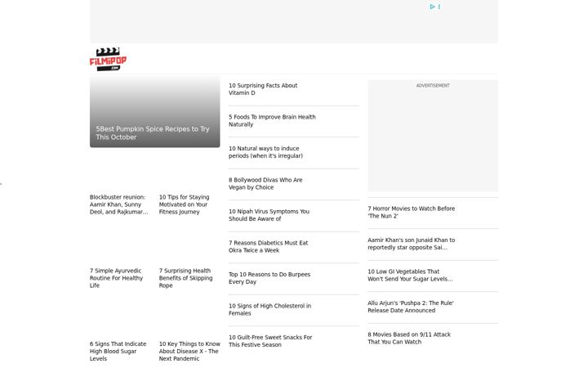This screenshot has height=368, width=588.
Task: Click the sidebar advertisement box
Action: [x=433, y=136]
